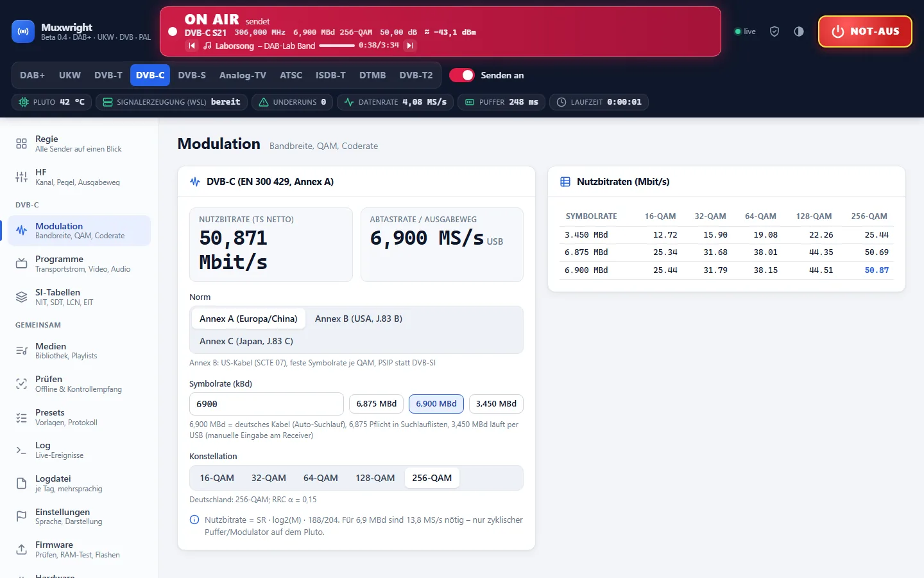The width and height of the screenshot is (924, 578).
Task: Choose the 3,450 MBd preset button
Action: (x=496, y=404)
